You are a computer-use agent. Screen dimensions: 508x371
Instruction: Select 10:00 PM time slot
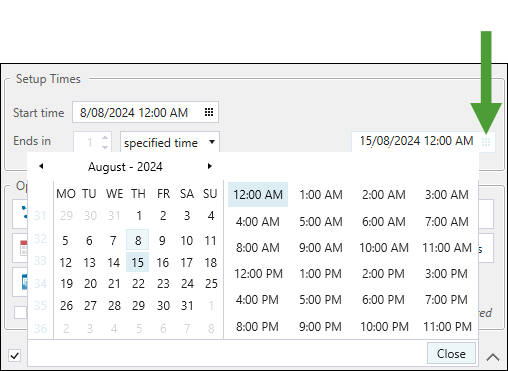[384, 327]
